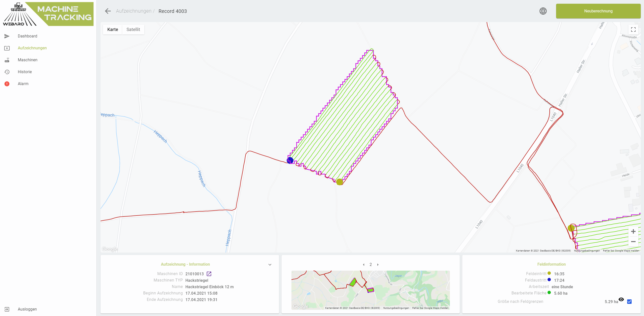Click the blue Feldaustritt marker on map
The width and height of the screenshot is (644, 316).
(x=290, y=160)
